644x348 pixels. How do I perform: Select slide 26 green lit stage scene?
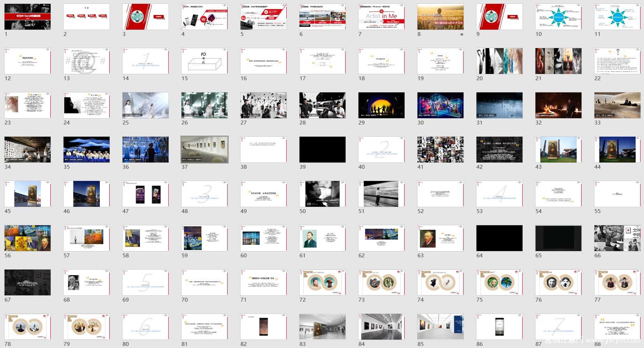tap(205, 105)
